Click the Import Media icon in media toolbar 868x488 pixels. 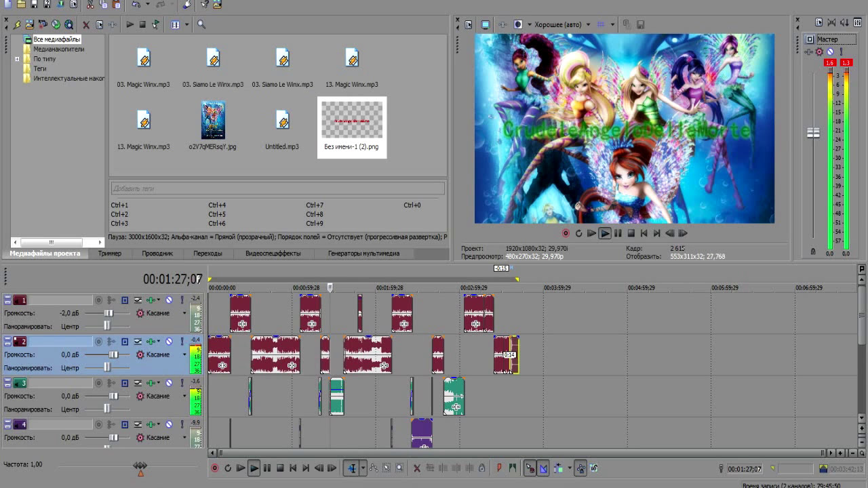(30, 24)
